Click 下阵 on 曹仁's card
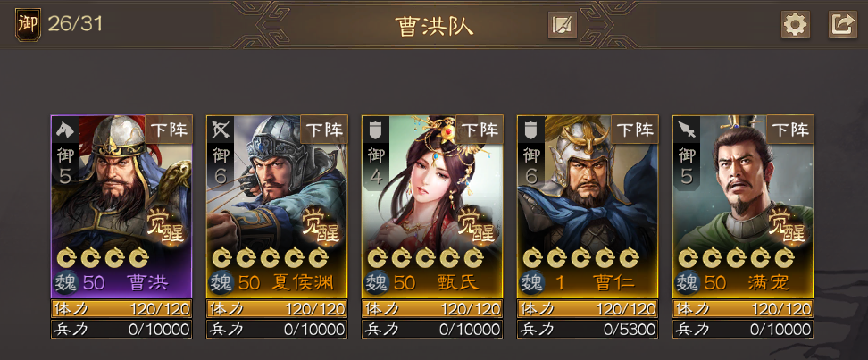 click(x=635, y=130)
